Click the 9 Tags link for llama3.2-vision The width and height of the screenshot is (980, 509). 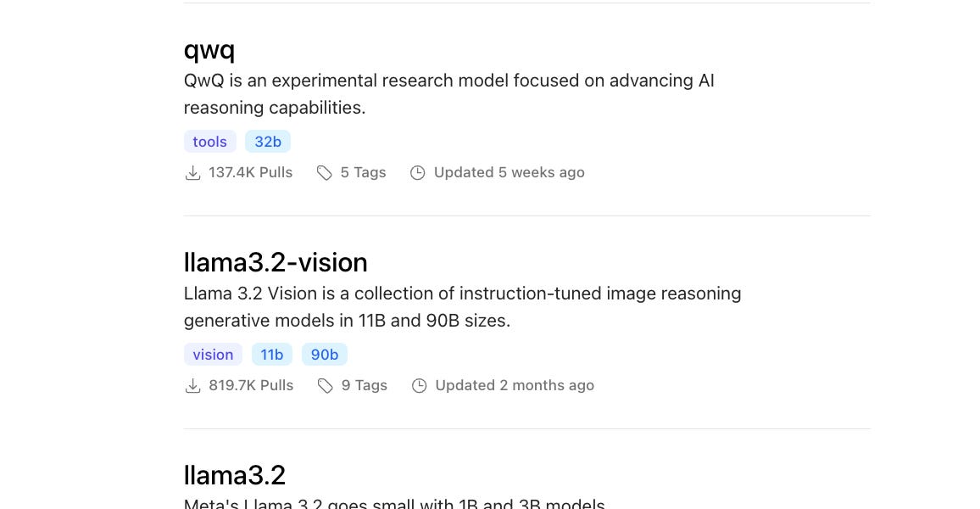tap(365, 385)
